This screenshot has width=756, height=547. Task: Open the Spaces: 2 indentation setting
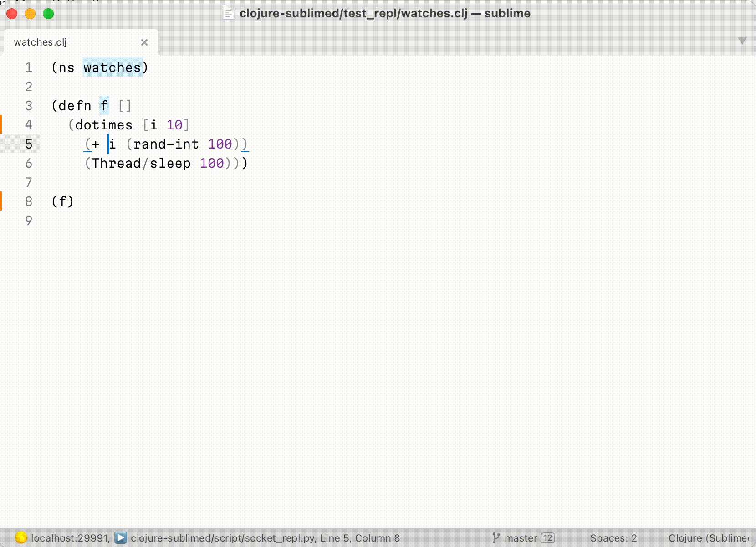(x=613, y=538)
